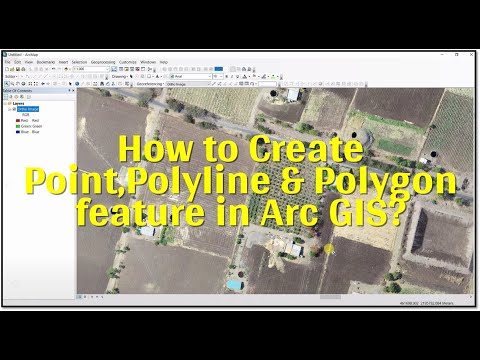Select the Identify tool

77,84
